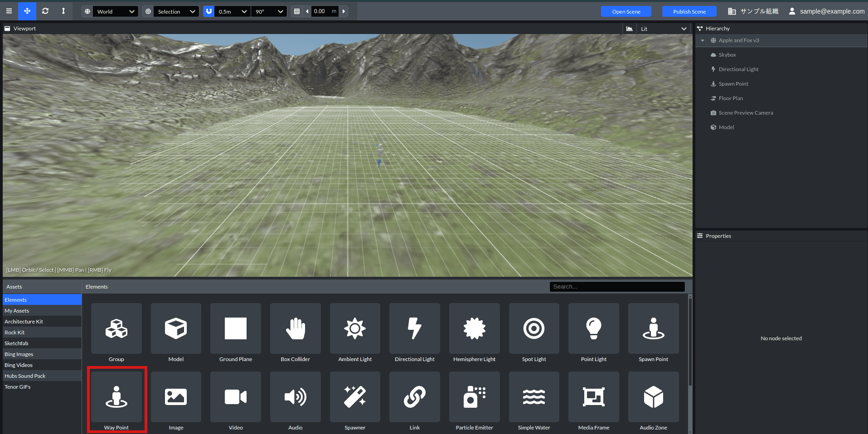
Task: Add a Particle Emitter element
Action: click(474, 397)
